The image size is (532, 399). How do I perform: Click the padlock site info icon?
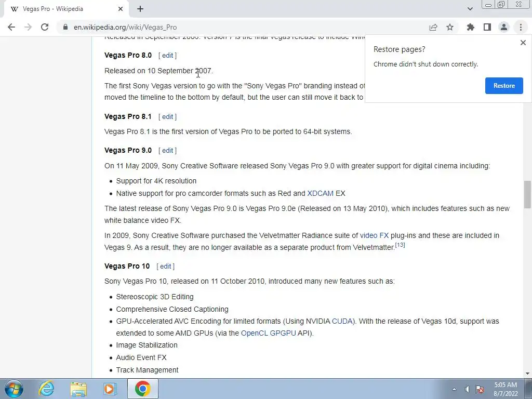65,27
